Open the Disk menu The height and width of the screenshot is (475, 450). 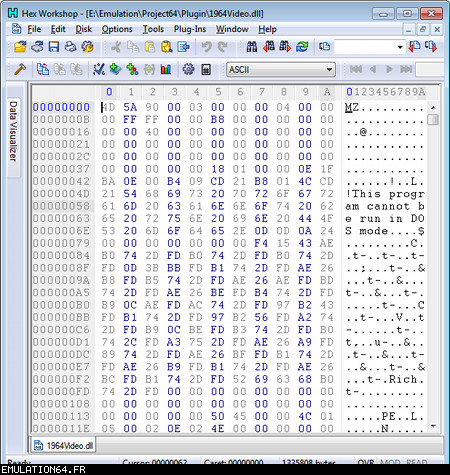(84, 29)
